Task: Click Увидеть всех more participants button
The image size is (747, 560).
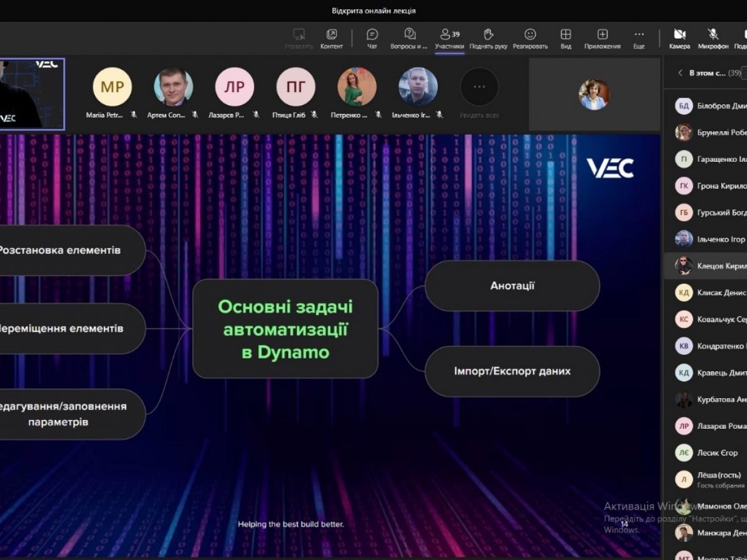Action: pos(479,86)
